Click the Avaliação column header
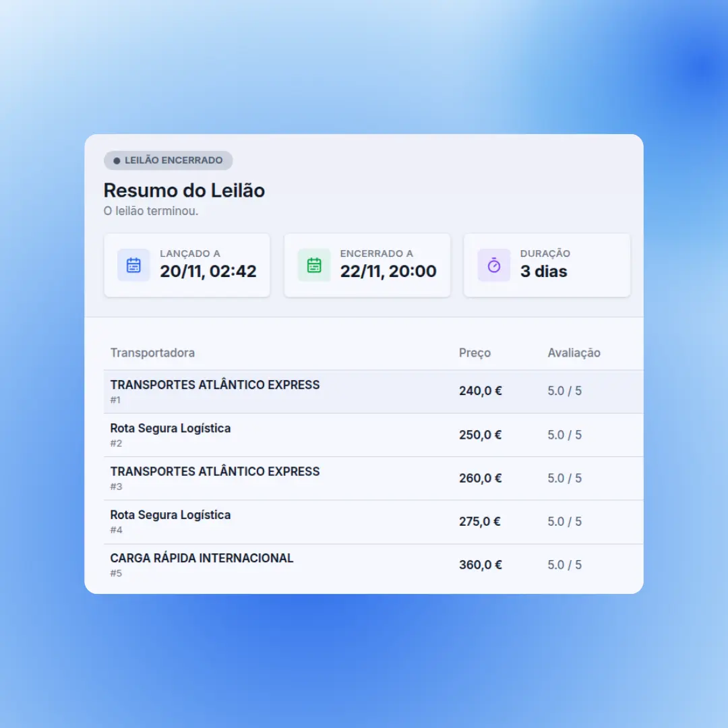Viewport: 728px width, 728px height. coord(574,353)
